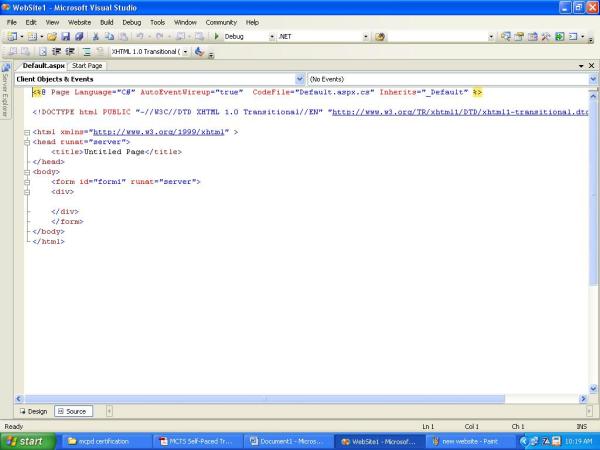
Task: Click the Open File folder icon
Action: click(52, 37)
